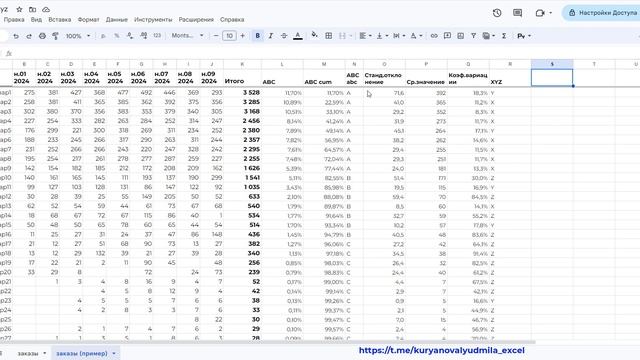The image size is (640, 360).
Task: Open the fill color picker
Action: [x=314, y=36]
